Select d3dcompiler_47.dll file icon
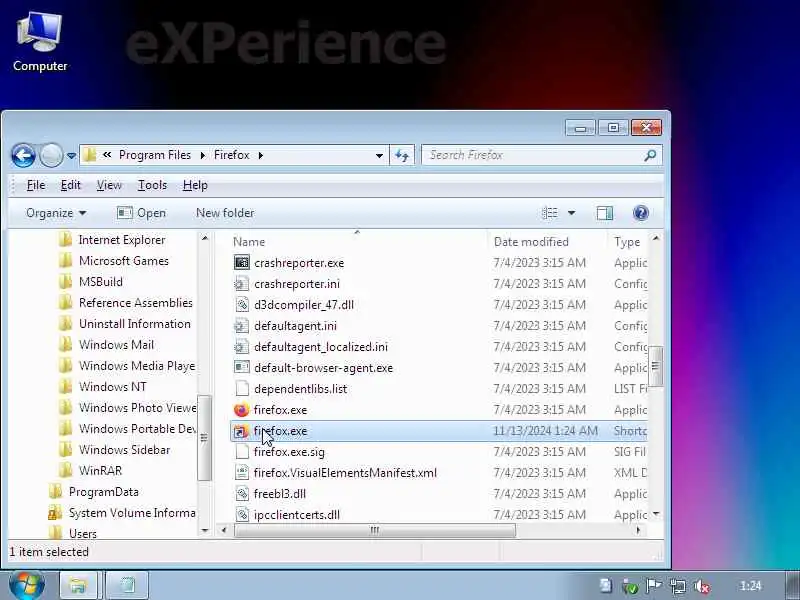Image resolution: width=800 pixels, height=600 pixels. tap(242, 305)
